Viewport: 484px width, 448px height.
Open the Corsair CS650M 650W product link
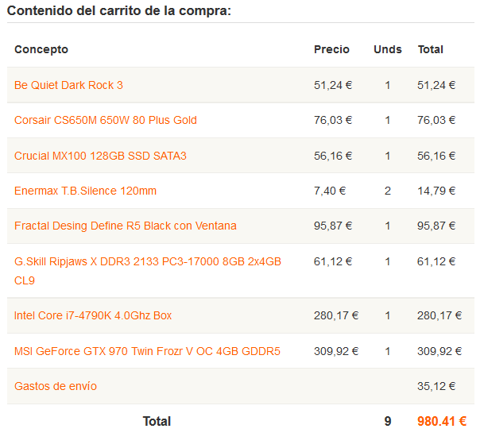click(106, 120)
